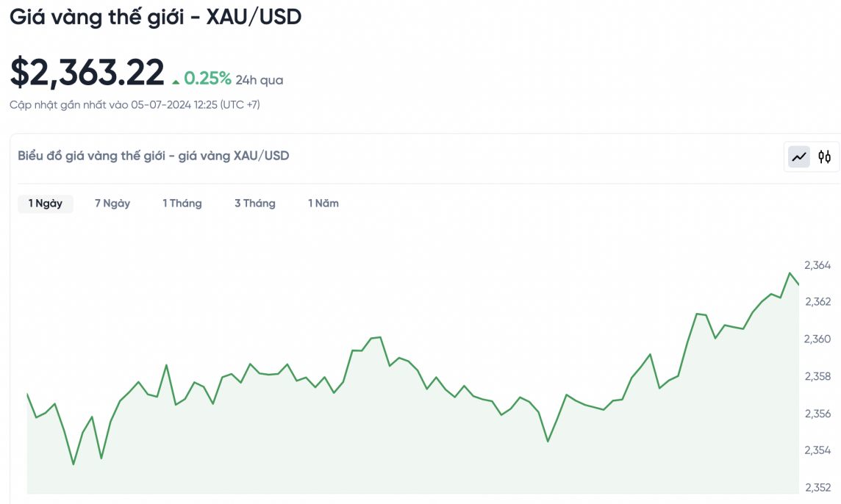
Task: Click the Giá vàng thế giới heading
Action: (155, 17)
